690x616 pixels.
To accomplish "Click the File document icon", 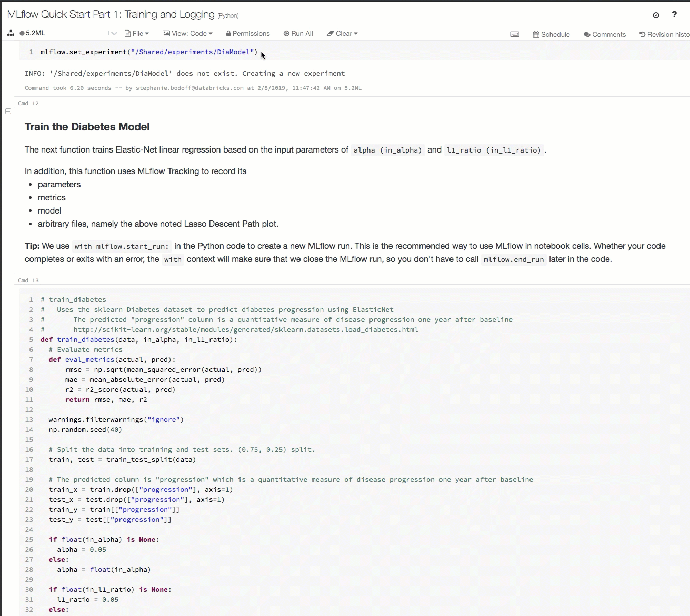I will tap(127, 34).
